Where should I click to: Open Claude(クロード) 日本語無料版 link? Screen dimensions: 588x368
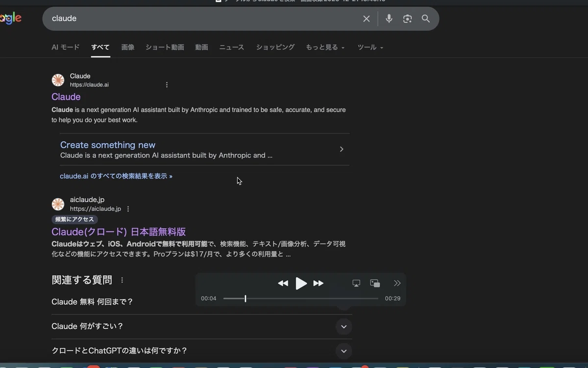[x=119, y=232]
